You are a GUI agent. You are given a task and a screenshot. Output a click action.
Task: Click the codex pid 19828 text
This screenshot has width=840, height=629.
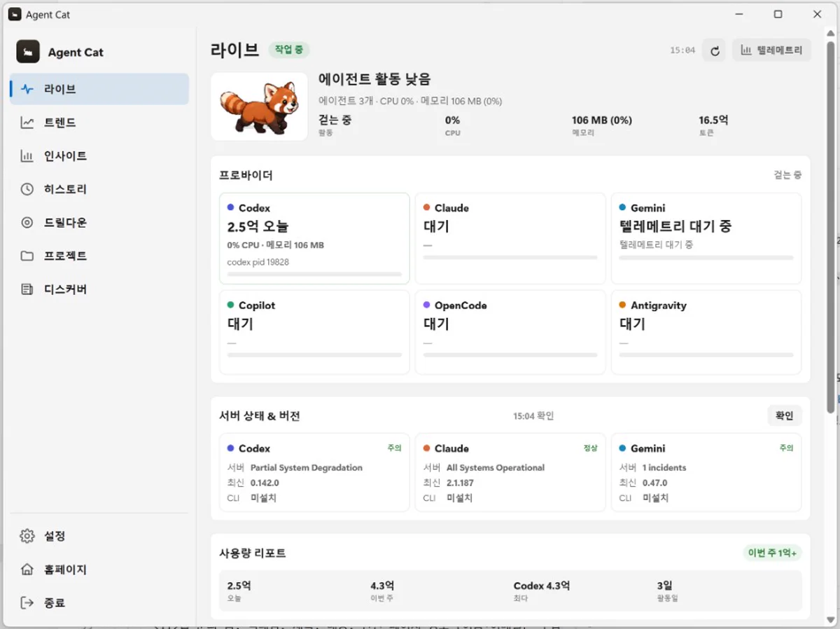pyautogui.click(x=258, y=262)
